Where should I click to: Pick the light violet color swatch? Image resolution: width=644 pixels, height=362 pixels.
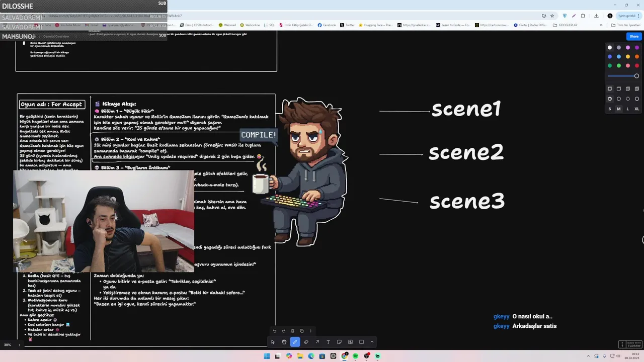[x=628, y=48]
